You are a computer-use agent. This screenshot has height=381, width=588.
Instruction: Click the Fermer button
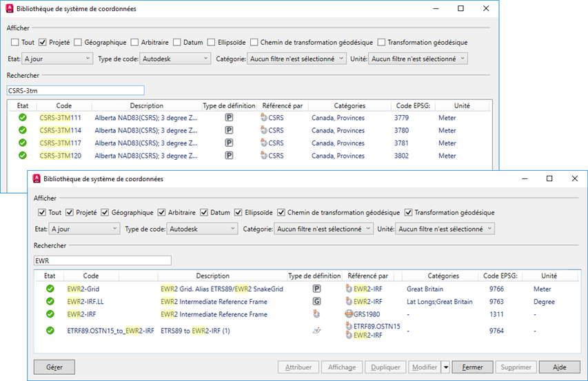click(472, 367)
